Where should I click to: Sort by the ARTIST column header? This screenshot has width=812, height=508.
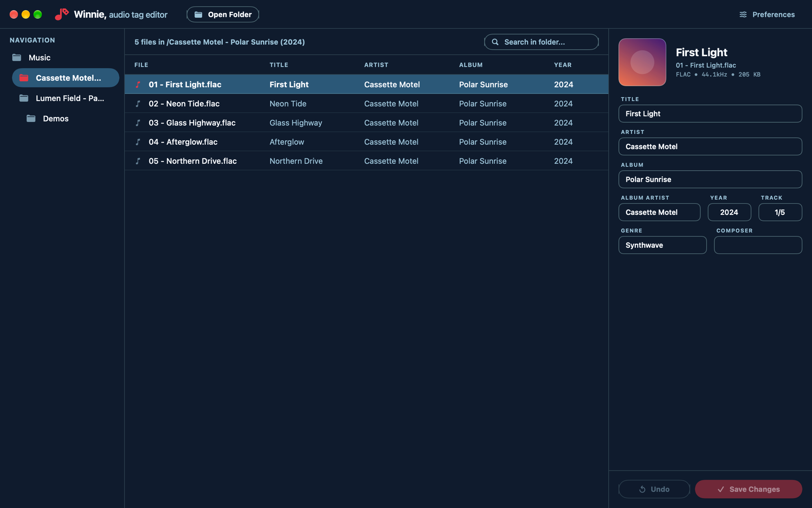click(x=376, y=65)
